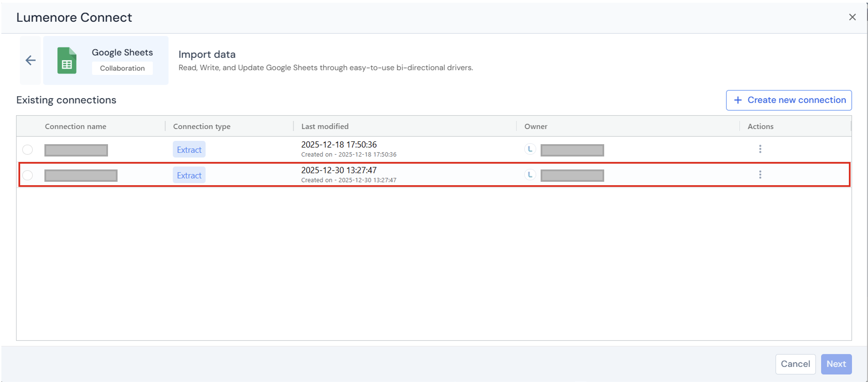The image size is (868, 382).
Task: Click the Google Sheets title text
Action: pyautogui.click(x=122, y=53)
